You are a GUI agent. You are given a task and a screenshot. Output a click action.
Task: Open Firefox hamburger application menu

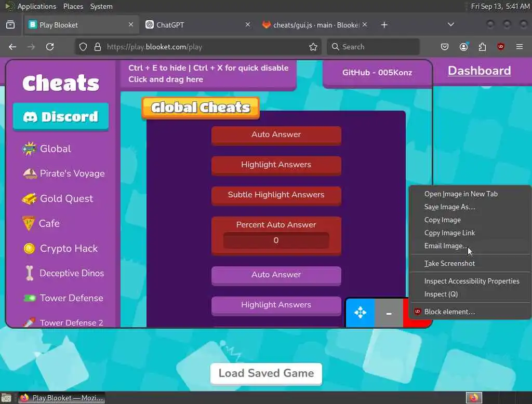point(520,47)
